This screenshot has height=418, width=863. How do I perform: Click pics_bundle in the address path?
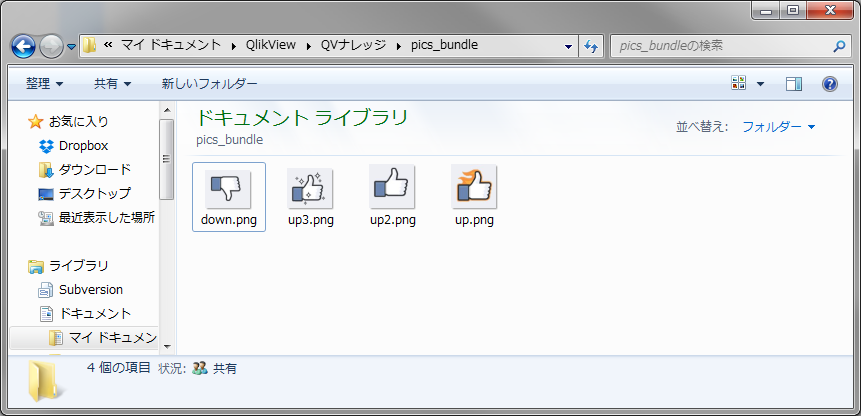pos(444,46)
